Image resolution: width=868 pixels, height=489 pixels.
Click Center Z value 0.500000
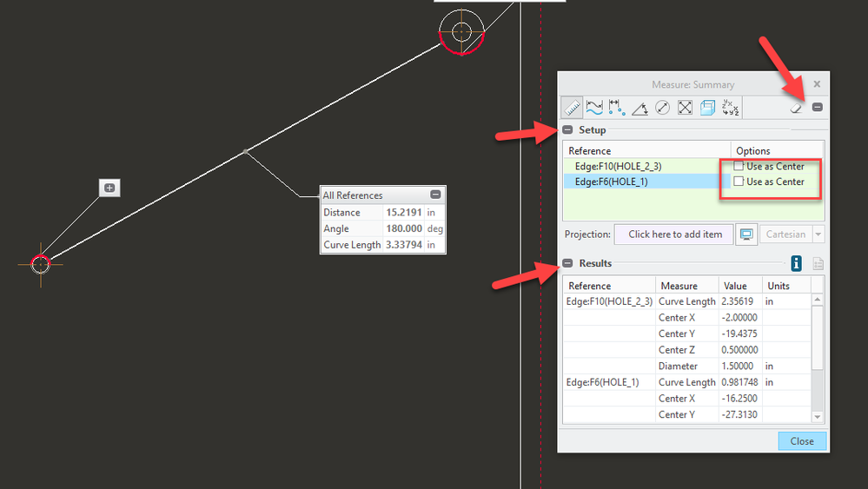[739, 350]
